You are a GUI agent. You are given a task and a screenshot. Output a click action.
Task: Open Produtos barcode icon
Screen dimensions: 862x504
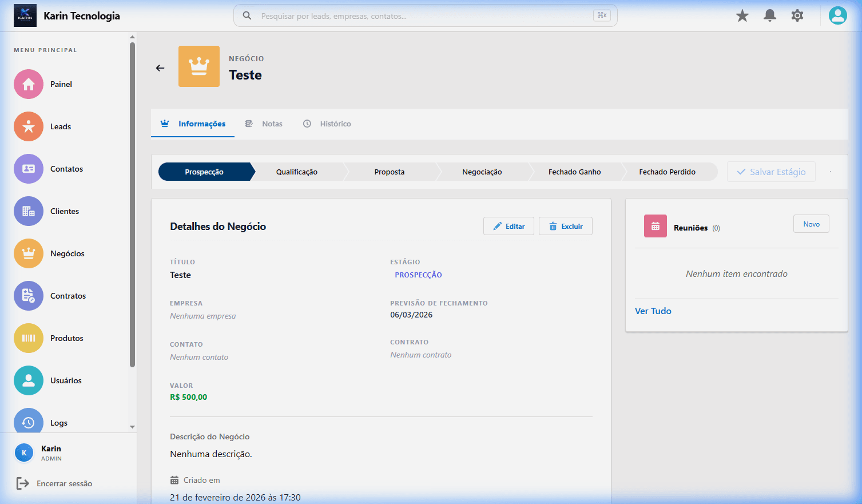tap(29, 338)
